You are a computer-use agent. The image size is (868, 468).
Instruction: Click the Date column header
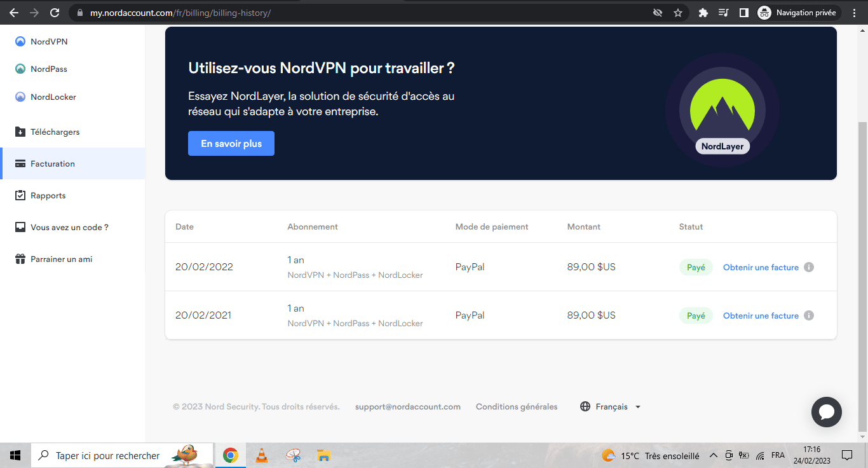(184, 227)
